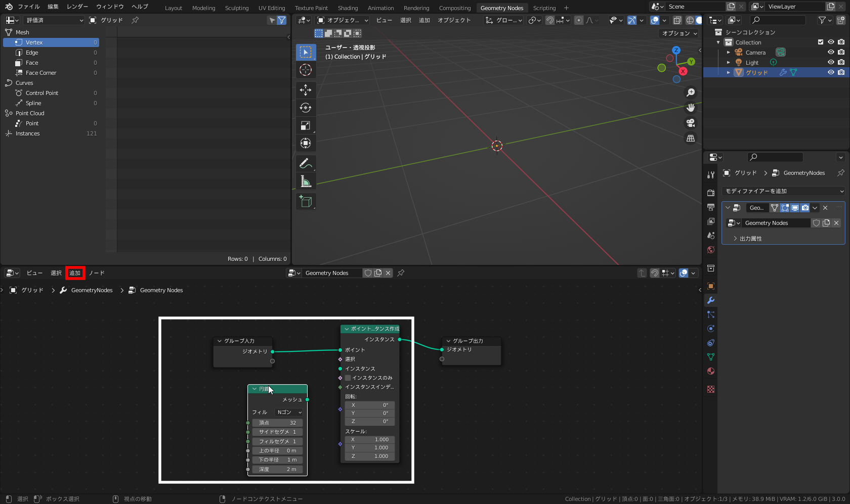Viewport: 850px width, 504px height.
Task: Switch to the Scripting workspace tab
Action: tap(544, 8)
